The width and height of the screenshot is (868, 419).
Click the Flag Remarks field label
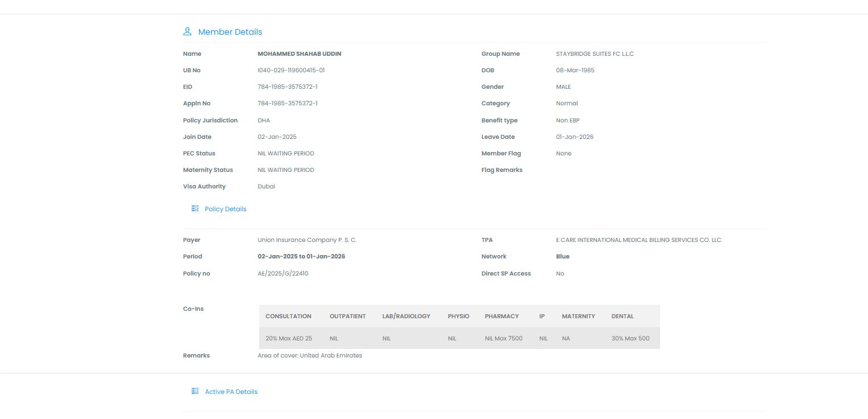pos(502,170)
